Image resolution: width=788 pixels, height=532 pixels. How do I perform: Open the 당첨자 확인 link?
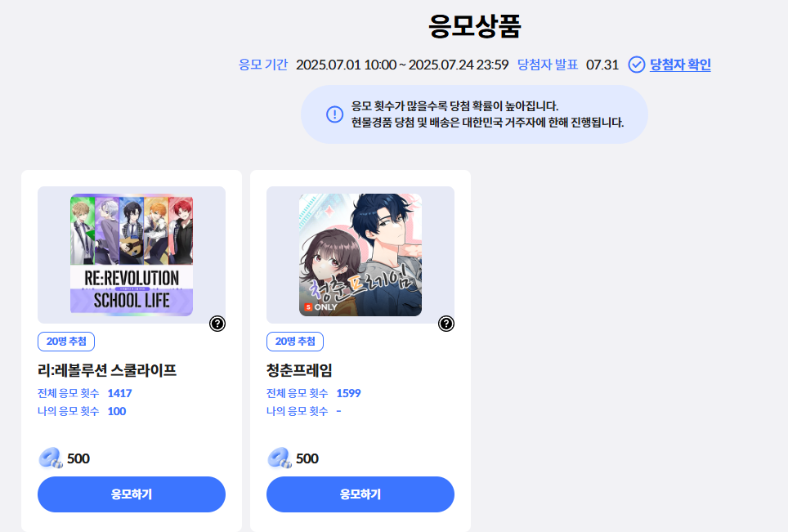coord(680,65)
